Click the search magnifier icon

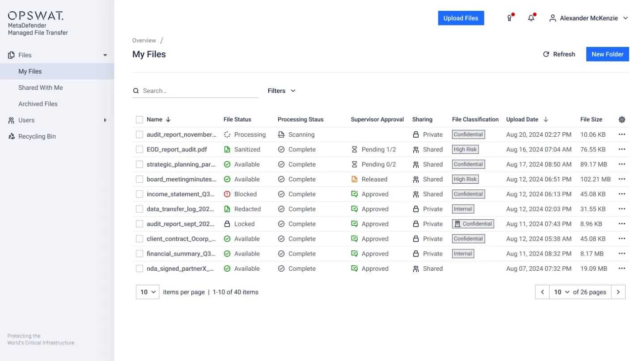pos(136,91)
